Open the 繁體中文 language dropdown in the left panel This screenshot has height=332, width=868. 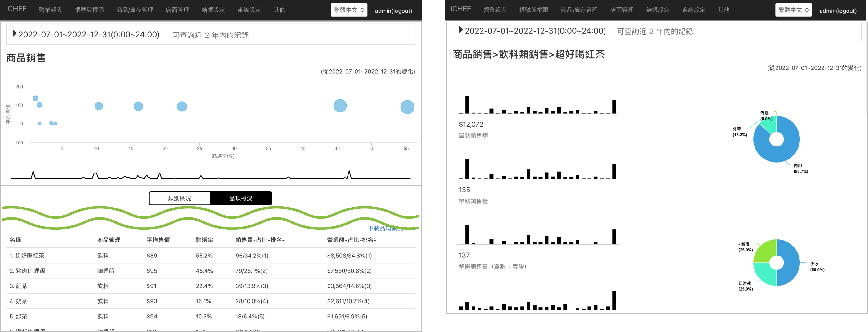pos(349,10)
